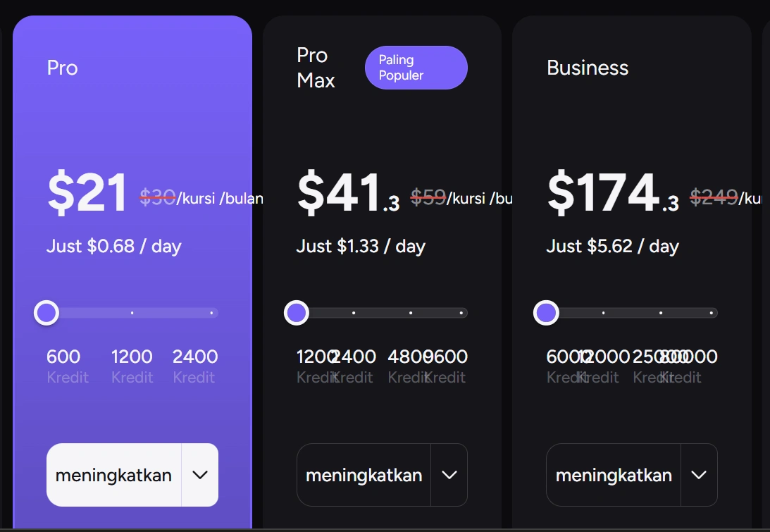Select 2400 Kredit stop on Pro slider
The height and width of the screenshot is (532, 770).
(211, 312)
